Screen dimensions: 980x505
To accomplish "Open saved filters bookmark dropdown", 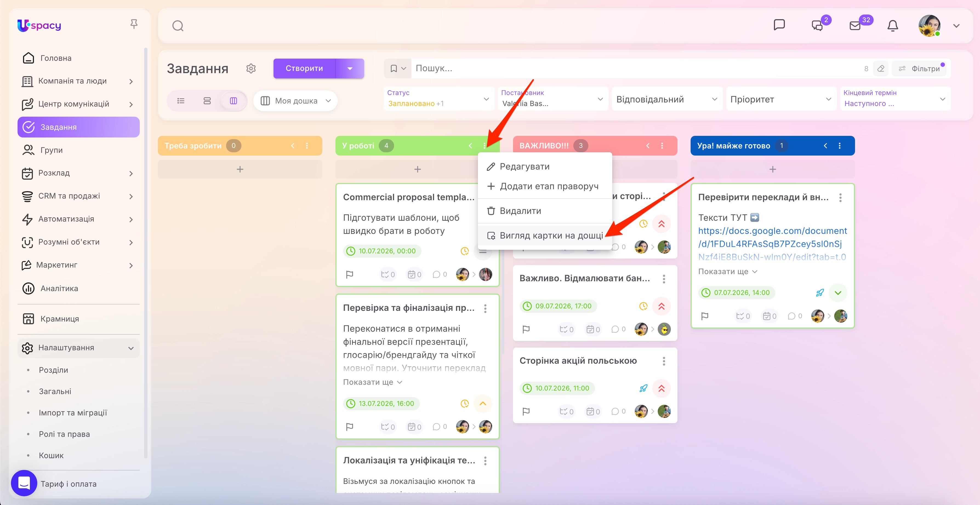I will tap(398, 68).
